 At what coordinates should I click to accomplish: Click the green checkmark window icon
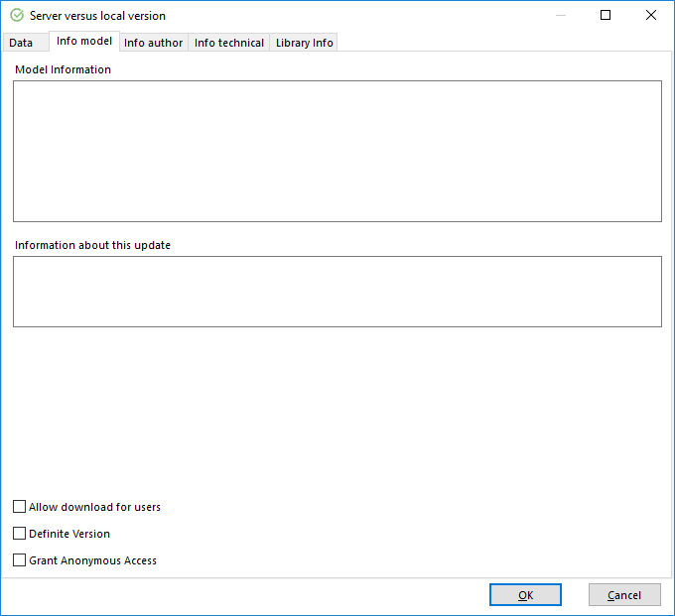pos(17,16)
